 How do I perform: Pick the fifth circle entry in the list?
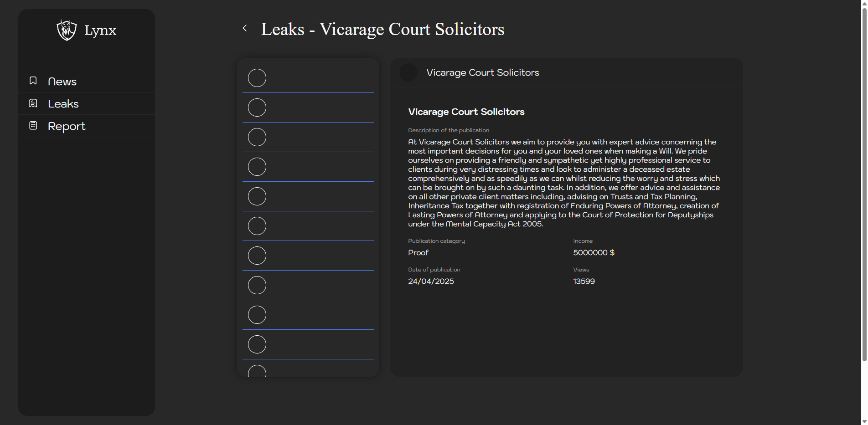pos(257,196)
